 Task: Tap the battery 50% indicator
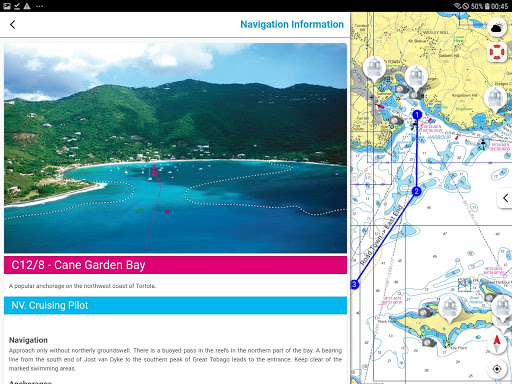click(x=480, y=6)
